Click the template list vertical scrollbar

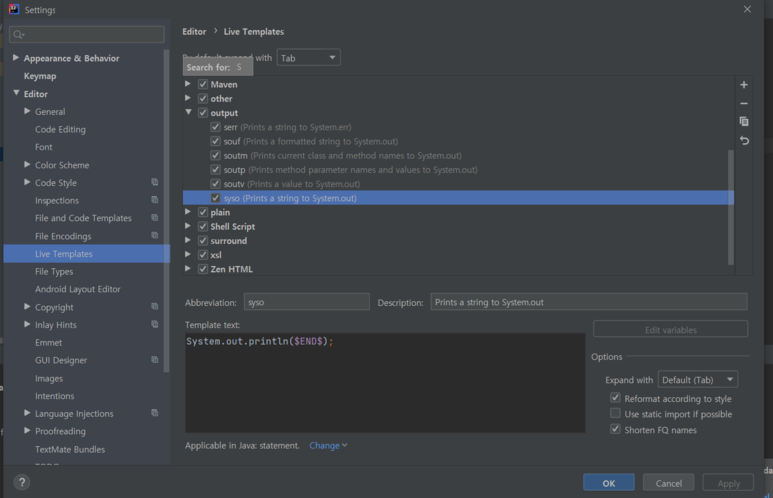[731, 207]
